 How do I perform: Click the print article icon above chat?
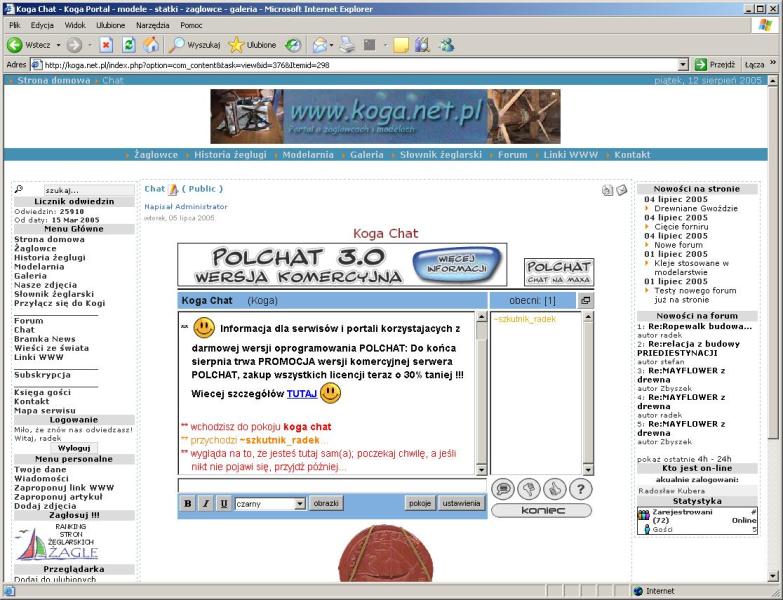[x=607, y=190]
